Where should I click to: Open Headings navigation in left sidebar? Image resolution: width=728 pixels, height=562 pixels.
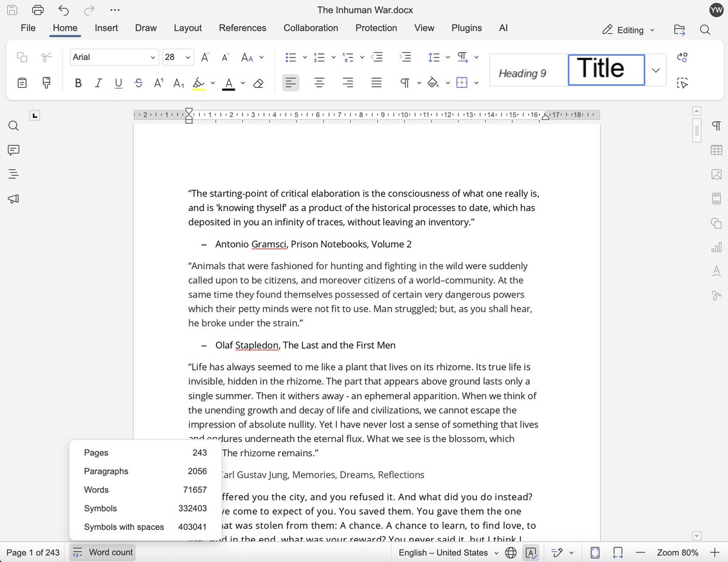pos(13,174)
